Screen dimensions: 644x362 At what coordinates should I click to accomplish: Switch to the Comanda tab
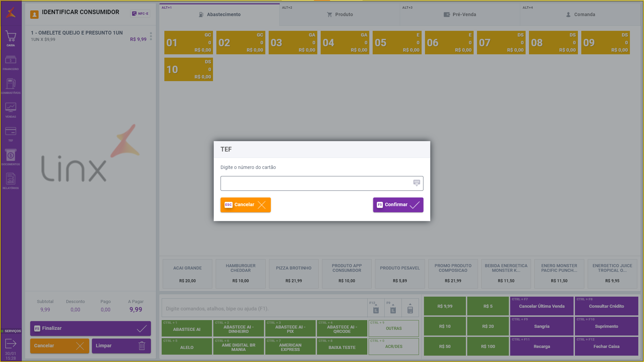(x=580, y=14)
